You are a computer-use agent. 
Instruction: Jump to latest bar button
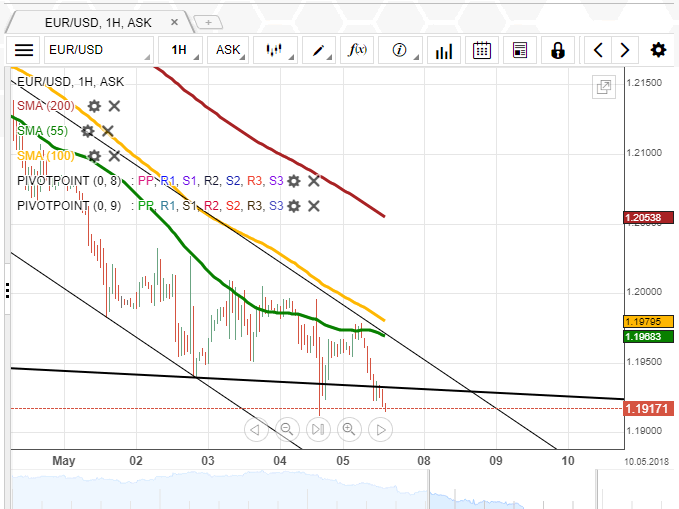(318, 430)
